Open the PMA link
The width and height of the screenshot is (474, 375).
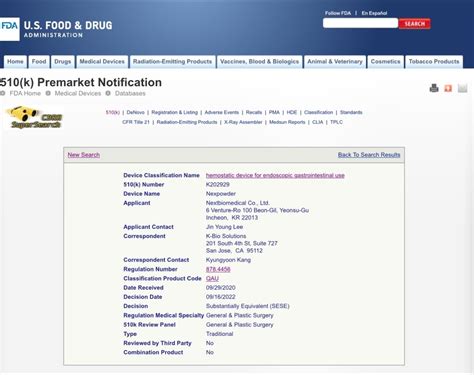[274, 112]
